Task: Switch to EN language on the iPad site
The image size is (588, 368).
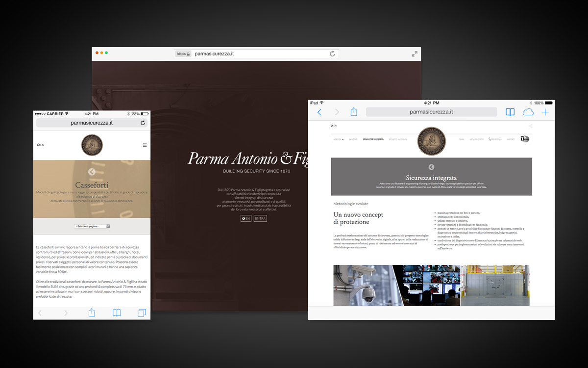Action: point(334,126)
